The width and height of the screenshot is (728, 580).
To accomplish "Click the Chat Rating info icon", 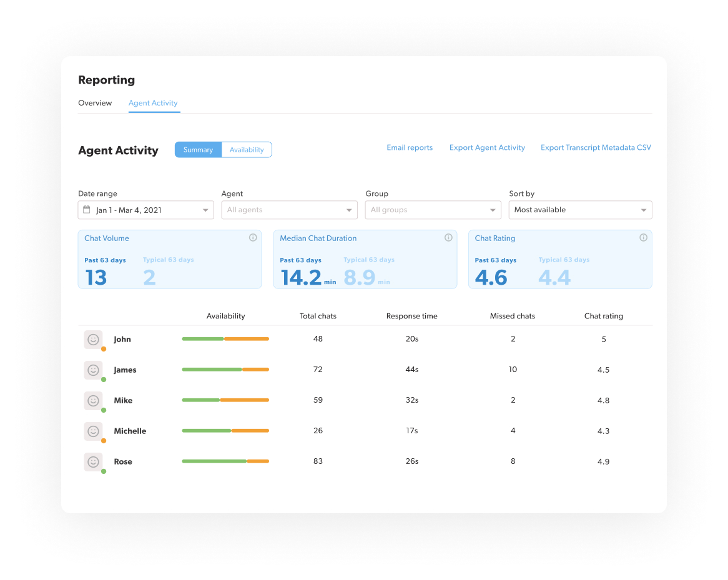I will coord(643,238).
